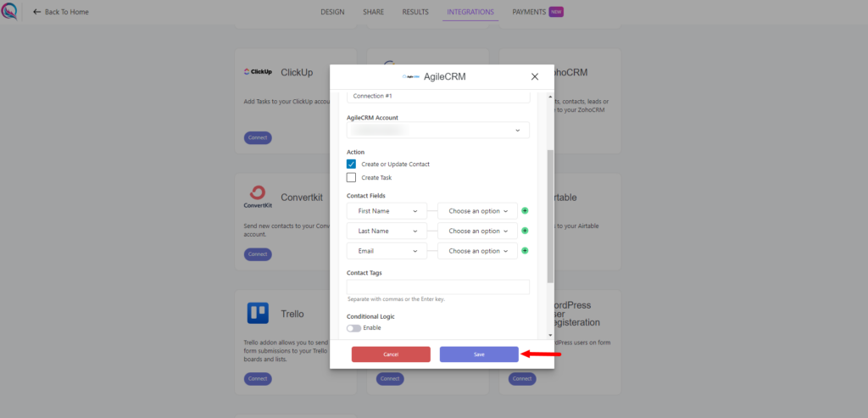Add a field after the First Name row
The height and width of the screenshot is (418, 868).
[526, 211]
